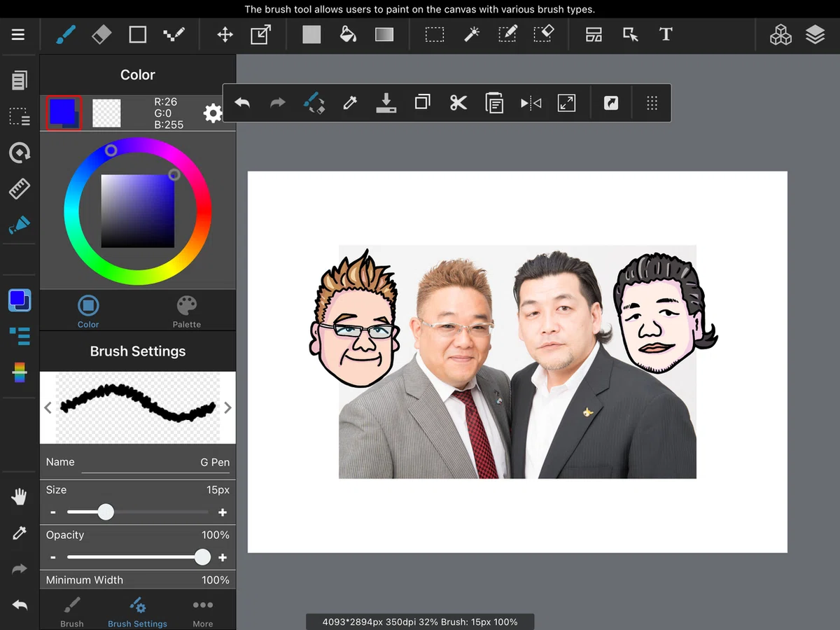The width and height of the screenshot is (840, 630).
Task: Click the Size slider track
Action: 138,512
